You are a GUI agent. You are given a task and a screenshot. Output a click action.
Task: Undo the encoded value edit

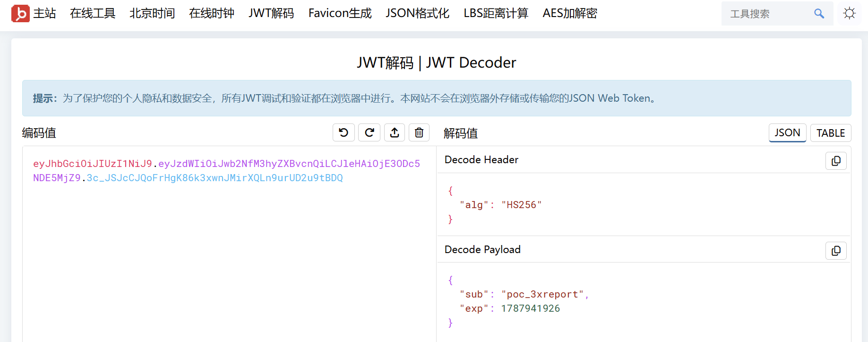[x=344, y=133]
